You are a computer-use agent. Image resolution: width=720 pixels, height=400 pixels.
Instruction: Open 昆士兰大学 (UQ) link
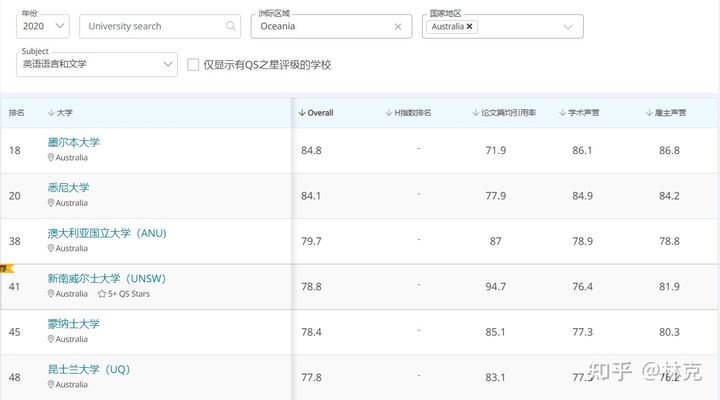click(x=89, y=369)
